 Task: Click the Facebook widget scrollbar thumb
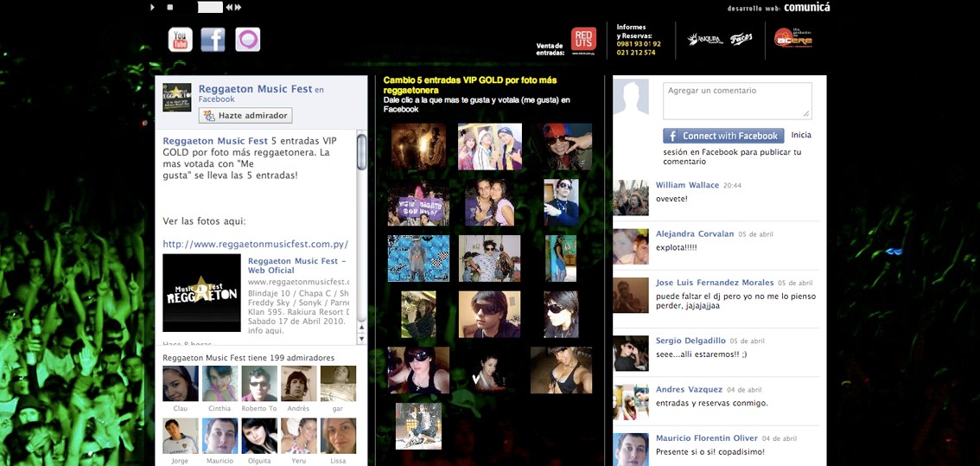pyautogui.click(x=362, y=151)
